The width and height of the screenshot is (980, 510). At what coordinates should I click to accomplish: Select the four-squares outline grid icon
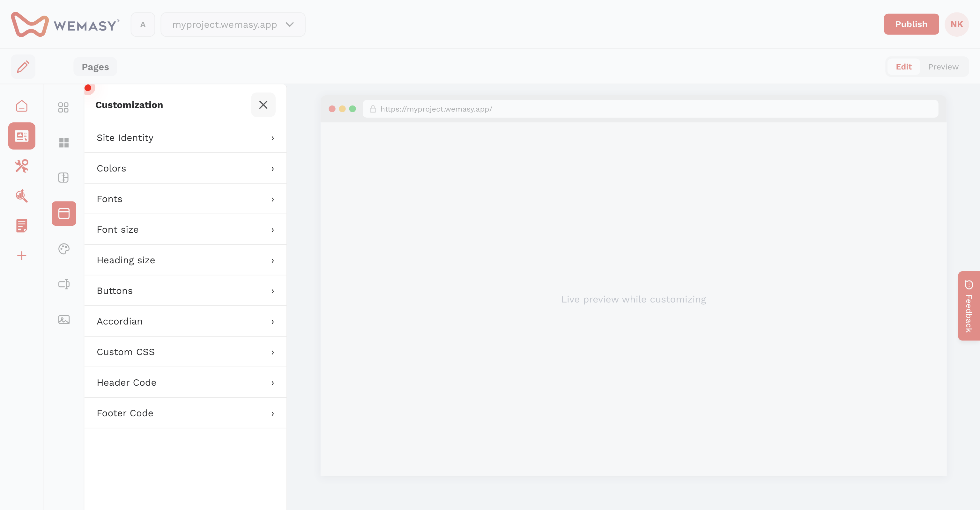[63, 107]
